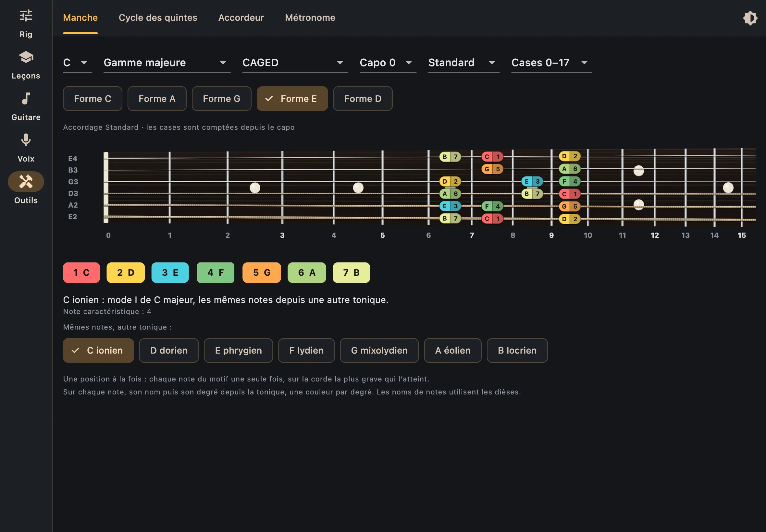Select the Forme C shape chip
Screen dimensions: 766x532
[x=93, y=99]
